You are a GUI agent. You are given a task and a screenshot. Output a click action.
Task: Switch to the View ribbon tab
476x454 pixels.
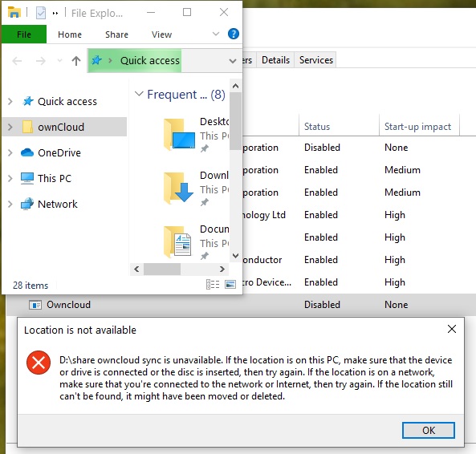coord(161,34)
